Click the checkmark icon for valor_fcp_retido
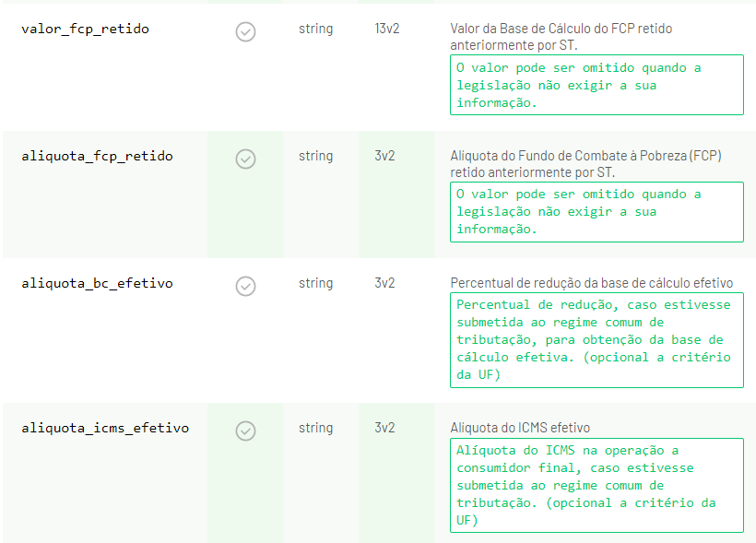The image size is (756, 543). click(245, 32)
